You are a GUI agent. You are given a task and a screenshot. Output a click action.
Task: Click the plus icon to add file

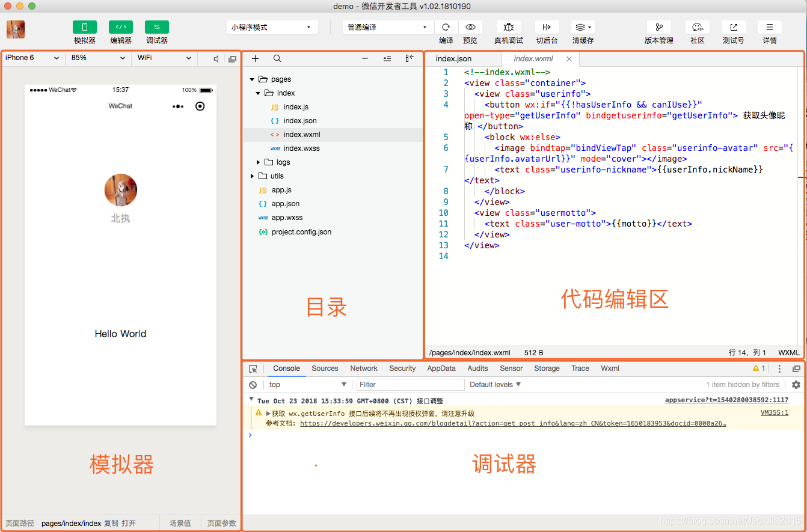tap(255, 58)
